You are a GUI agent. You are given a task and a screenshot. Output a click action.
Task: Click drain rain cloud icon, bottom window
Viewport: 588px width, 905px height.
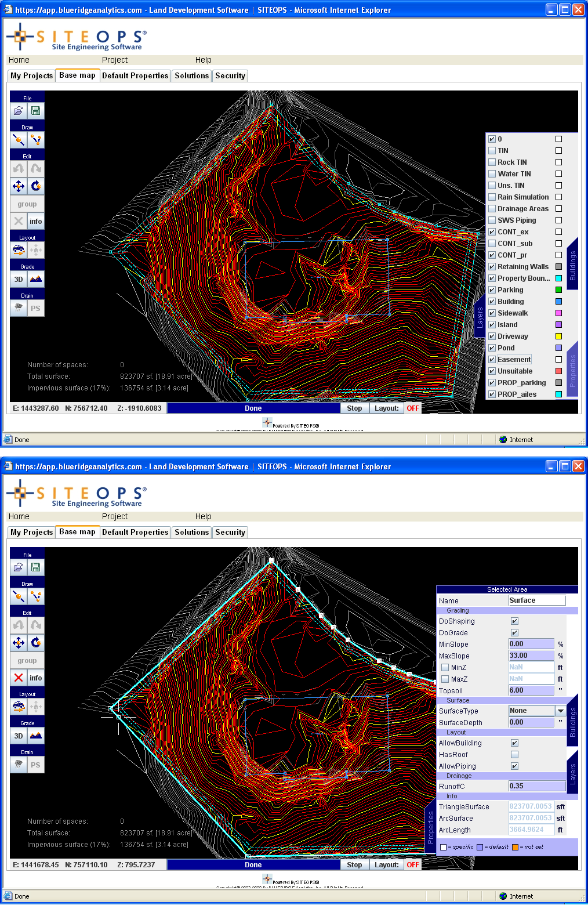click(19, 765)
